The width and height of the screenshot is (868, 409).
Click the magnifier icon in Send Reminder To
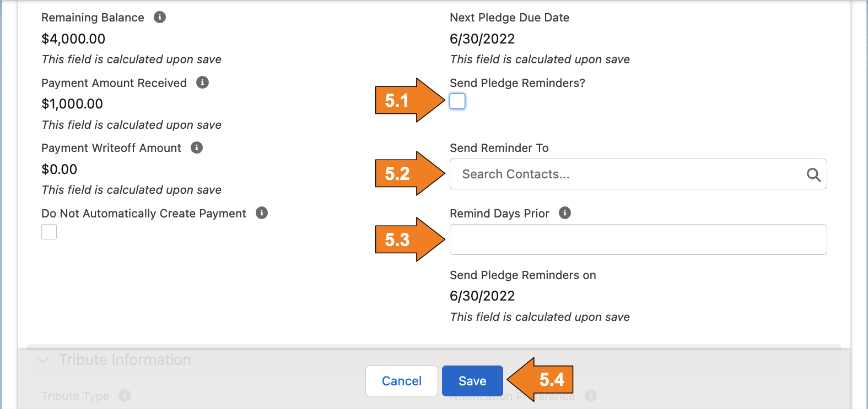(813, 174)
